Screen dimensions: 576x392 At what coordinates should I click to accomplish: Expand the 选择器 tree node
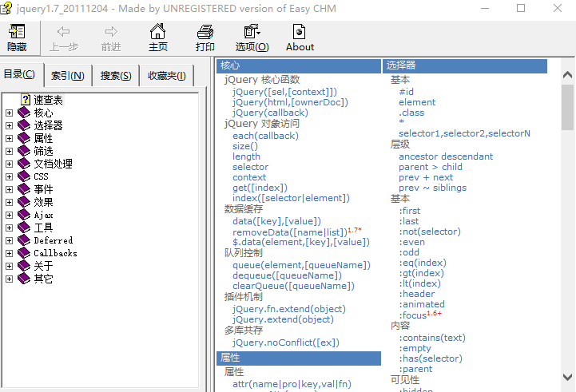point(10,125)
